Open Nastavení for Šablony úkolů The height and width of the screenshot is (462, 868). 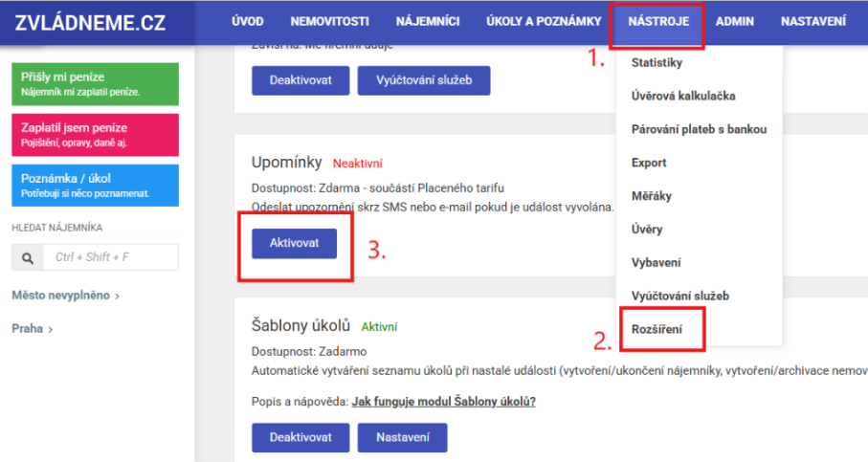coord(402,437)
